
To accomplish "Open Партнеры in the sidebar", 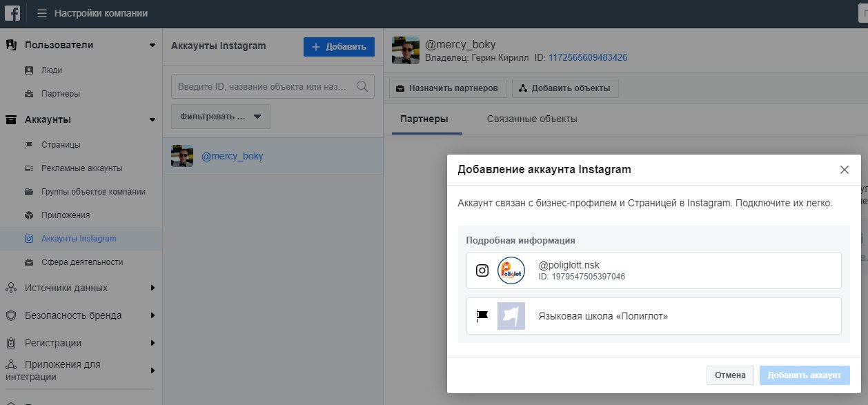I will [61, 93].
